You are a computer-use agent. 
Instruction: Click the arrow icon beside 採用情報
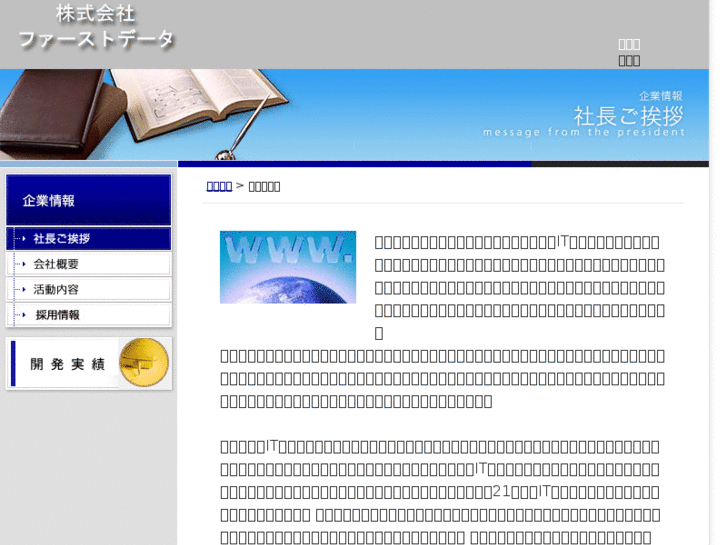[24, 315]
